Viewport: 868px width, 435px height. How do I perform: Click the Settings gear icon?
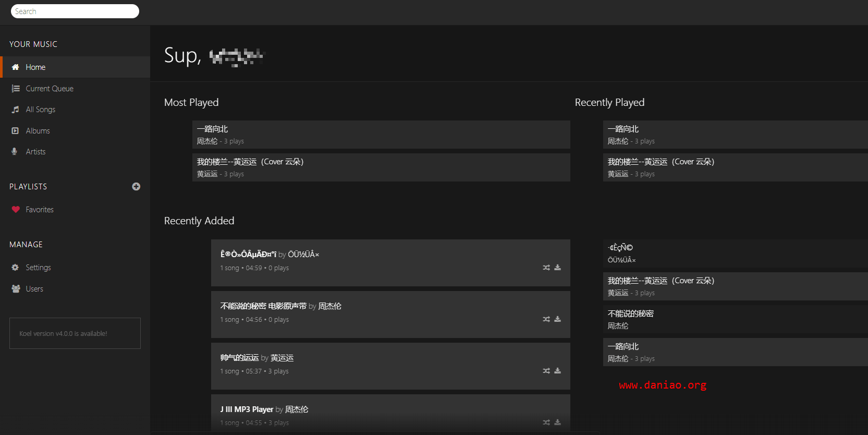(15, 268)
